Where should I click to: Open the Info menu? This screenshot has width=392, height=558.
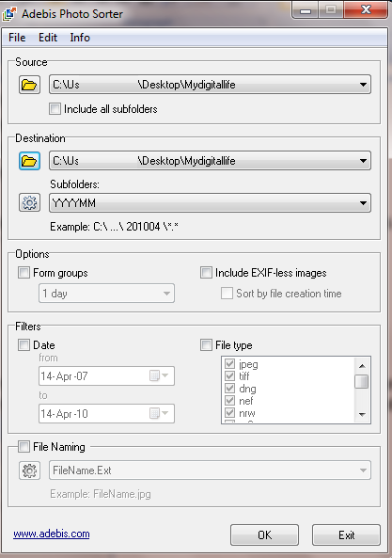pyautogui.click(x=80, y=38)
